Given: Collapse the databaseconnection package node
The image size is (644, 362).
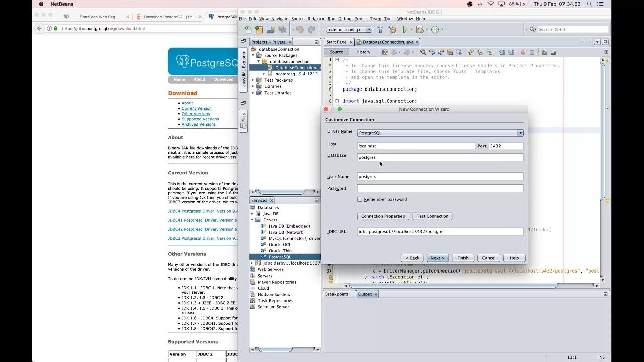Looking at the screenshot, I should click(259, 61).
